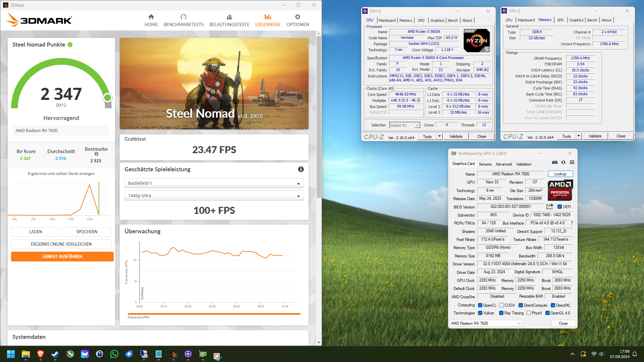Viewport: 644px width, 362px height.
Task: Open BELASTUNGSTESTE section
Action: pyautogui.click(x=229, y=20)
